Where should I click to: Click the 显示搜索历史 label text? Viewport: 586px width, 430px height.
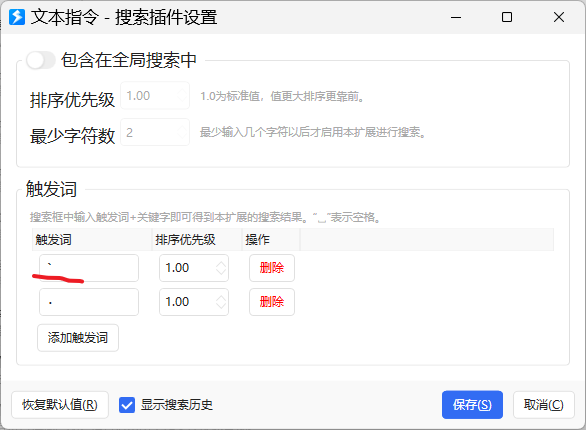tap(177, 405)
